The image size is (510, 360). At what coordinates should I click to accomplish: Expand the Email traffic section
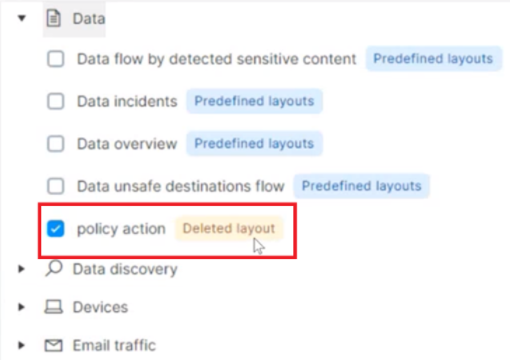21,345
